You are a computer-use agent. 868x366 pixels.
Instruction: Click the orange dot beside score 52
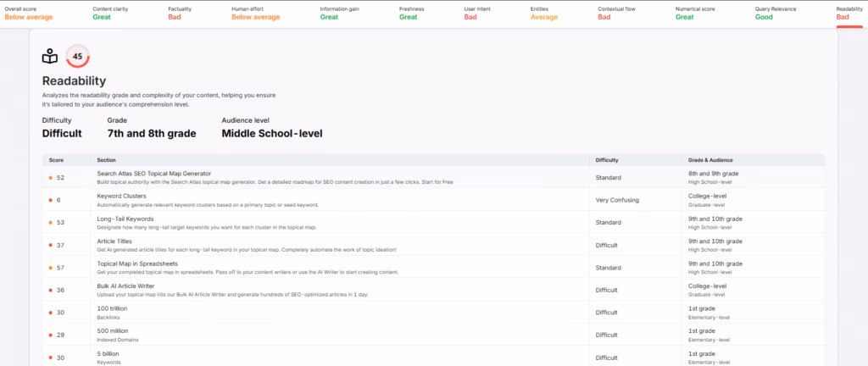50,178
